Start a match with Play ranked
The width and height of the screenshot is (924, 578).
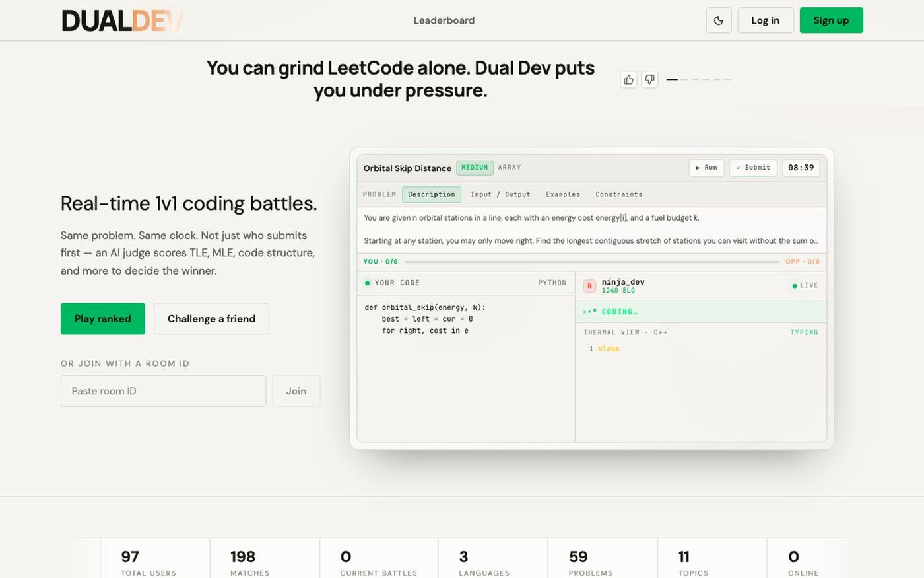tap(103, 318)
